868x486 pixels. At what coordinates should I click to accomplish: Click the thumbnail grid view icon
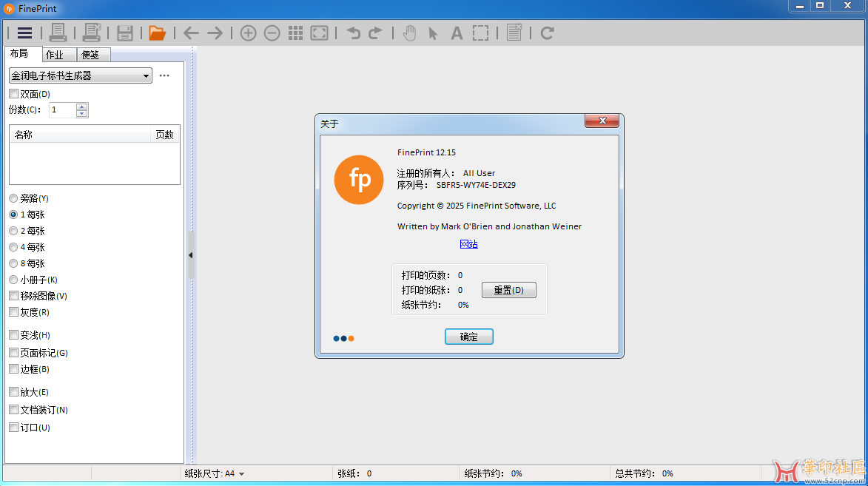pyautogui.click(x=295, y=33)
